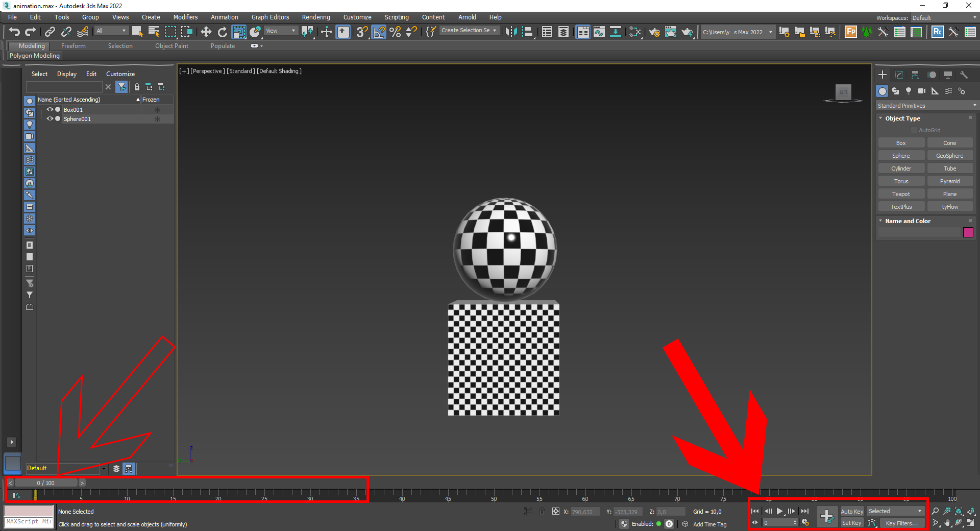This screenshot has height=531, width=980.
Task: Hide Box001 using its eye icon
Action: pyautogui.click(x=50, y=110)
